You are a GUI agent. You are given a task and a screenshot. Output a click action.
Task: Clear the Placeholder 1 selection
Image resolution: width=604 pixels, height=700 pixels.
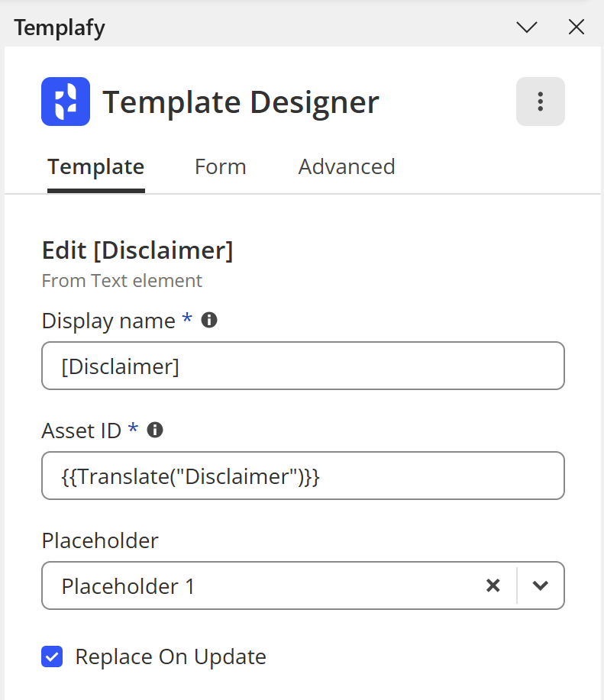[x=493, y=585]
